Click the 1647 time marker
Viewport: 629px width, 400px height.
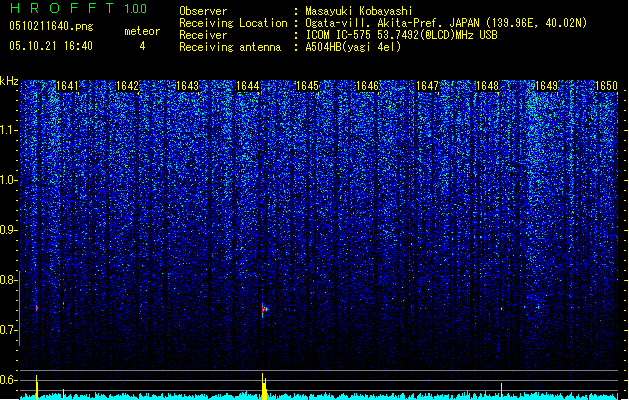[x=427, y=86]
